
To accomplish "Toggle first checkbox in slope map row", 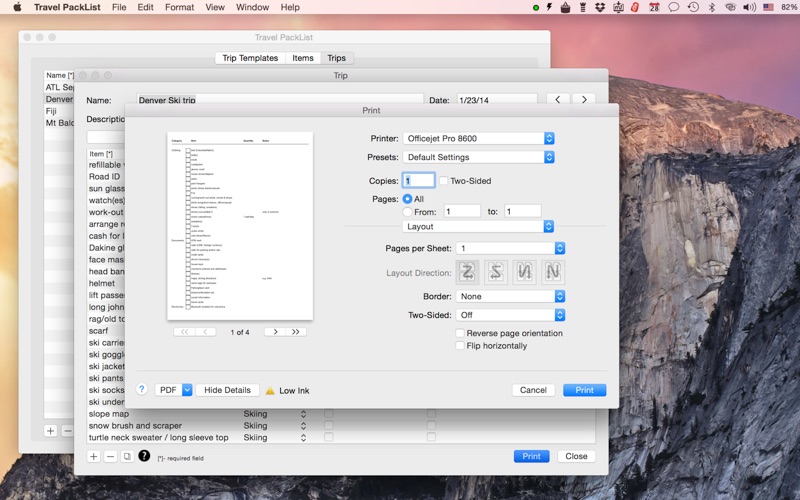I will tap(329, 413).
